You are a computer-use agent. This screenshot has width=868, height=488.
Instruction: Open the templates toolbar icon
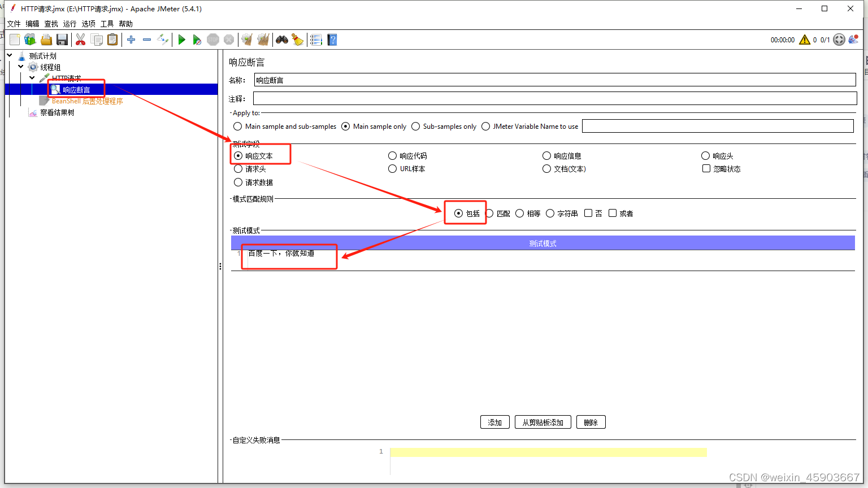point(30,40)
